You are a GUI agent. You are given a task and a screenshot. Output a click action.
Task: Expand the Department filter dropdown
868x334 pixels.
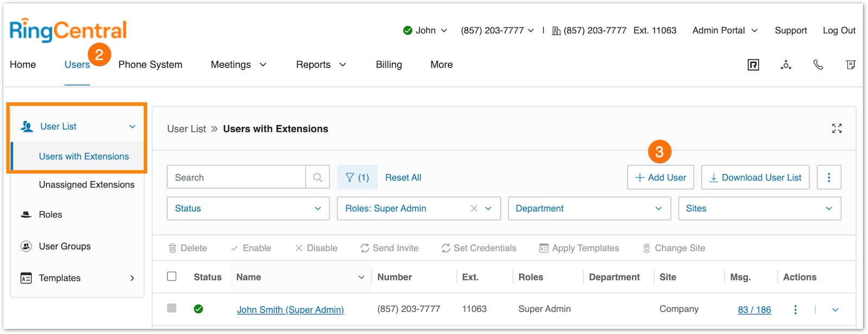pyautogui.click(x=589, y=209)
